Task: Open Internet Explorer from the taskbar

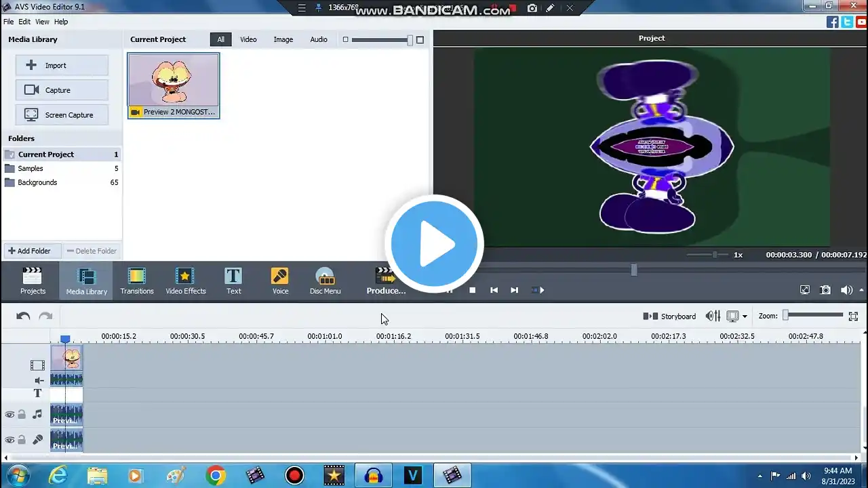Action: pyautogui.click(x=58, y=476)
